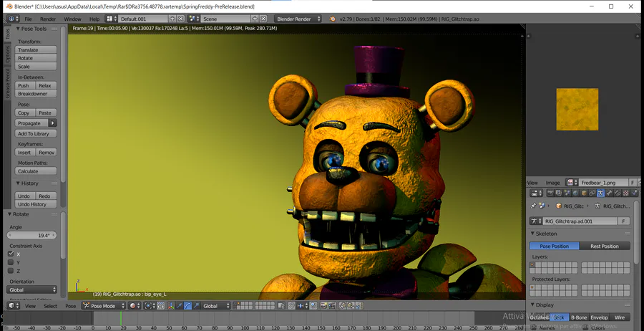Click the Breakdowner button
644x331 pixels.
coord(36,94)
